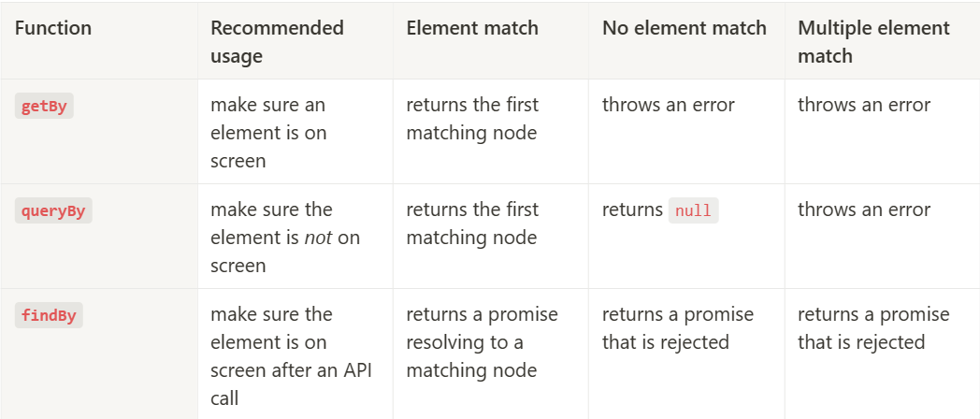
Task: Click the 'screen after an API call' text
Action: 291,369
